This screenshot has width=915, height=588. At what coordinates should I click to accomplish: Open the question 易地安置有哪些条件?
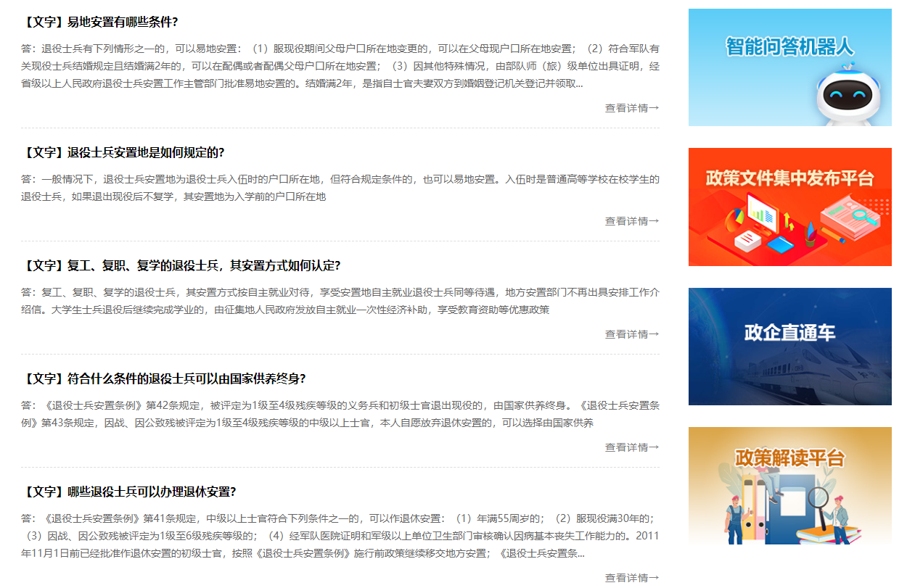click(100, 22)
